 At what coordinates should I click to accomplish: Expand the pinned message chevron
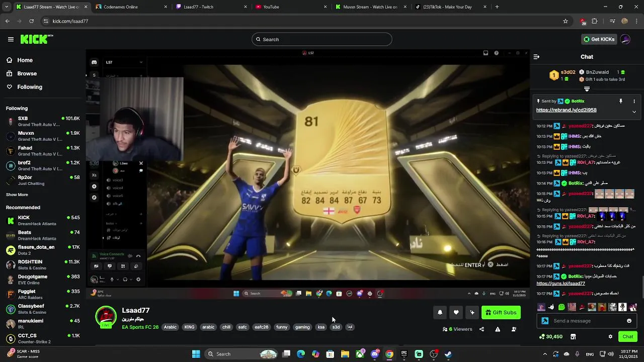(634, 112)
